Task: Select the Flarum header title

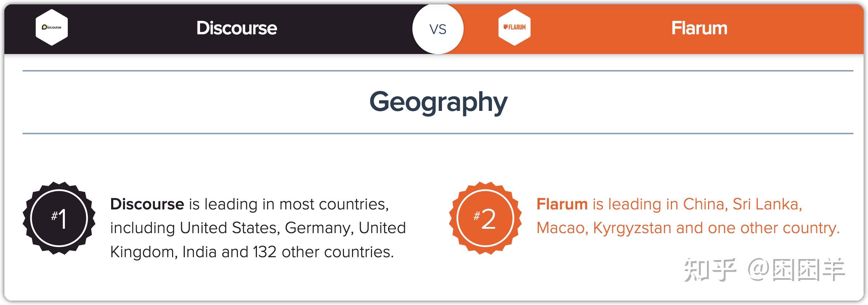Action: [699, 28]
